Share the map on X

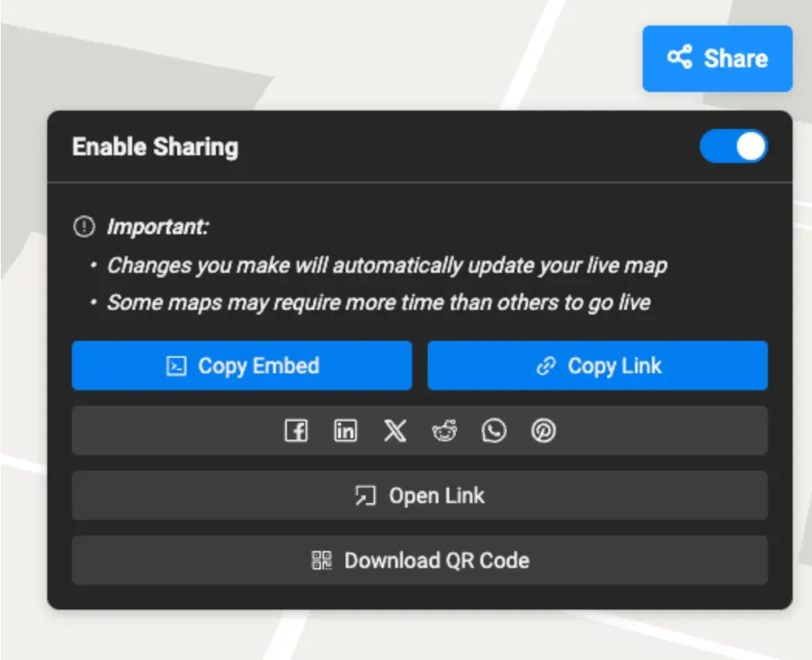(395, 430)
